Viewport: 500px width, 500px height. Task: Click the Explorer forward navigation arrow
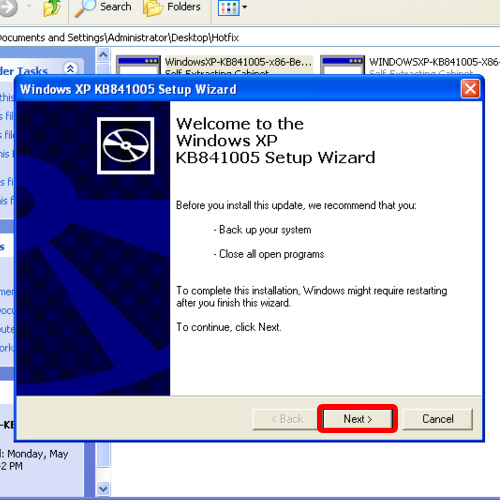point(8,7)
